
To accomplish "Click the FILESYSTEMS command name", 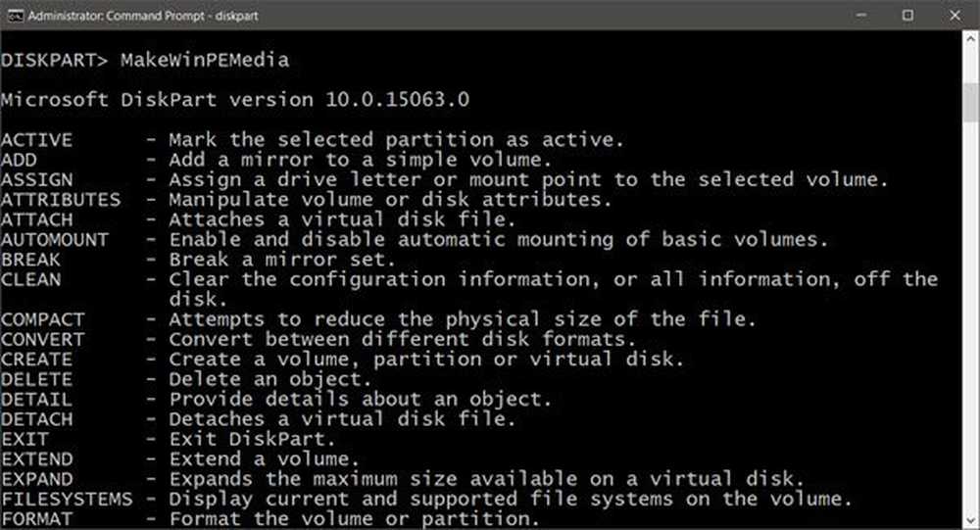I will (67, 500).
